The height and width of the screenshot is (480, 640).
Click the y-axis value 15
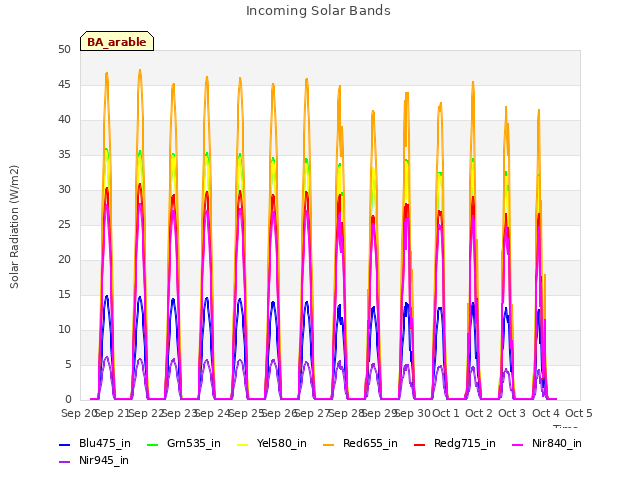(64, 295)
